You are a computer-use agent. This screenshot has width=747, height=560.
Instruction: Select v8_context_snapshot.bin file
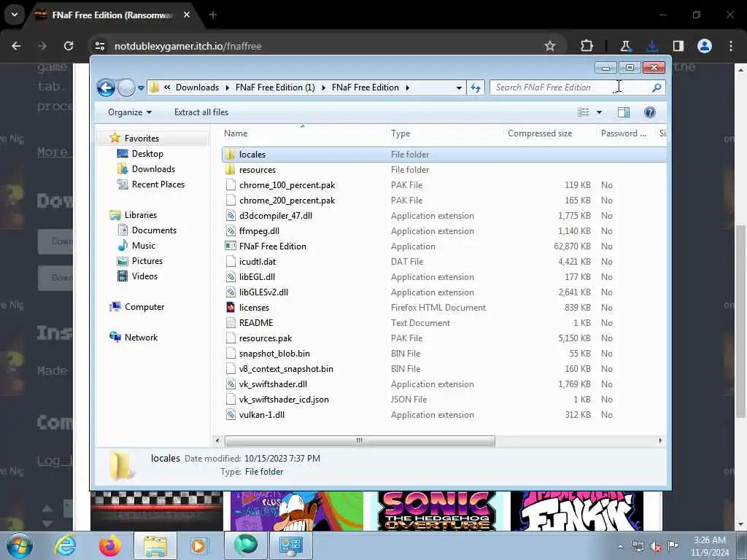coord(286,369)
